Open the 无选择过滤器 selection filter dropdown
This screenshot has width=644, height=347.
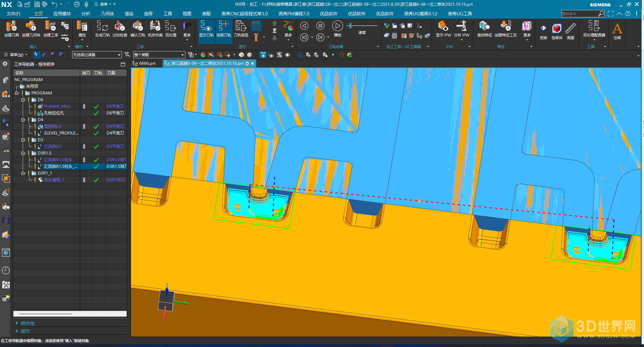point(97,55)
